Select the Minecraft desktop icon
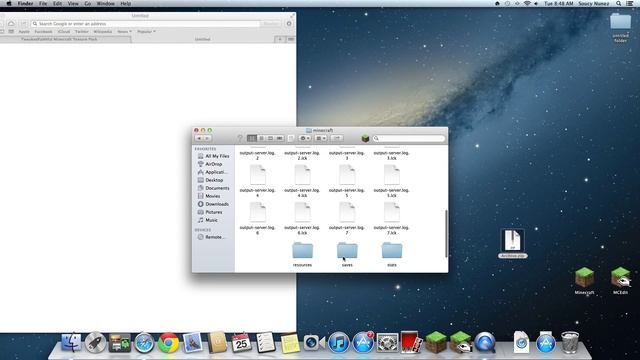The image size is (640, 360). pos(584,281)
